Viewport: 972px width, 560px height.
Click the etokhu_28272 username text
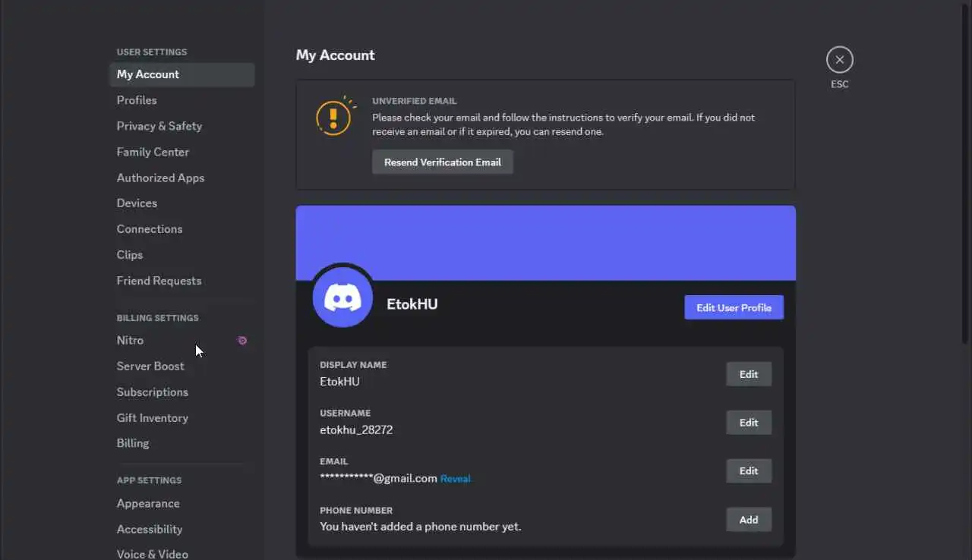click(x=356, y=430)
